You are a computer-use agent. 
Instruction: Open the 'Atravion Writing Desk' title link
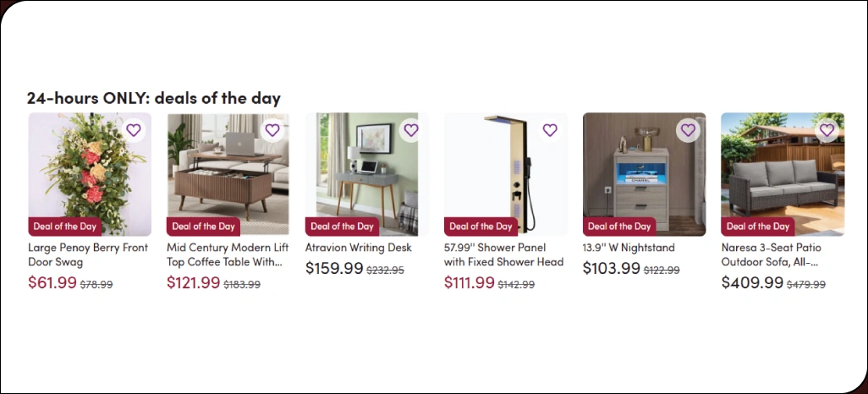click(358, 248)
